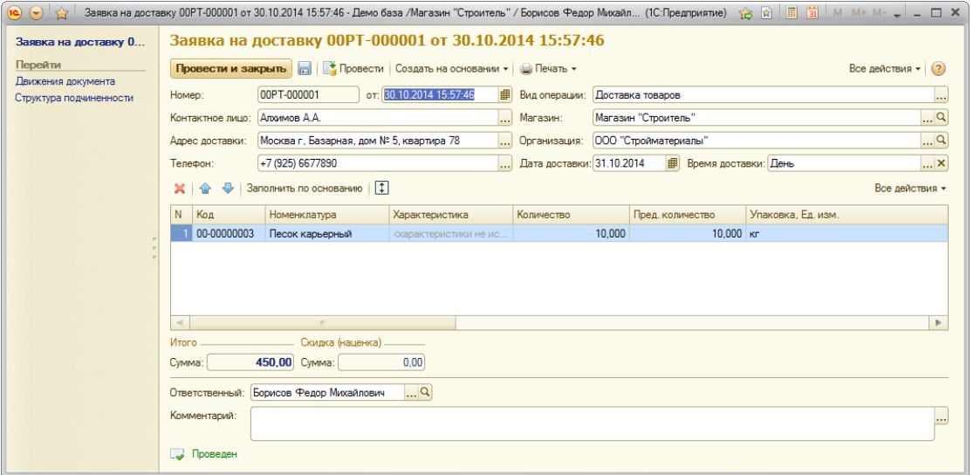The image size is (980, 475).
Task: Click the M- memory button
Action: click(880, 12)
